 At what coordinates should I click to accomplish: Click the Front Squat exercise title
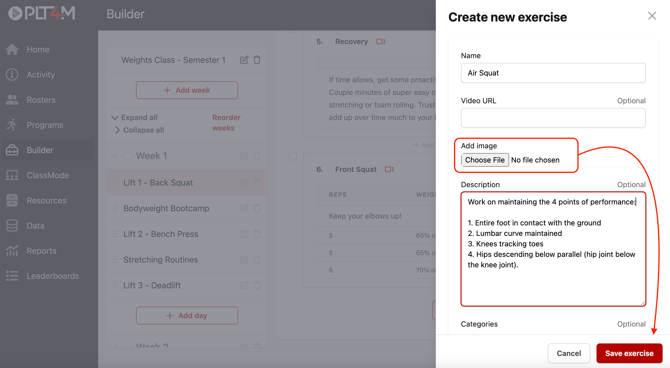tap(356, 170)
